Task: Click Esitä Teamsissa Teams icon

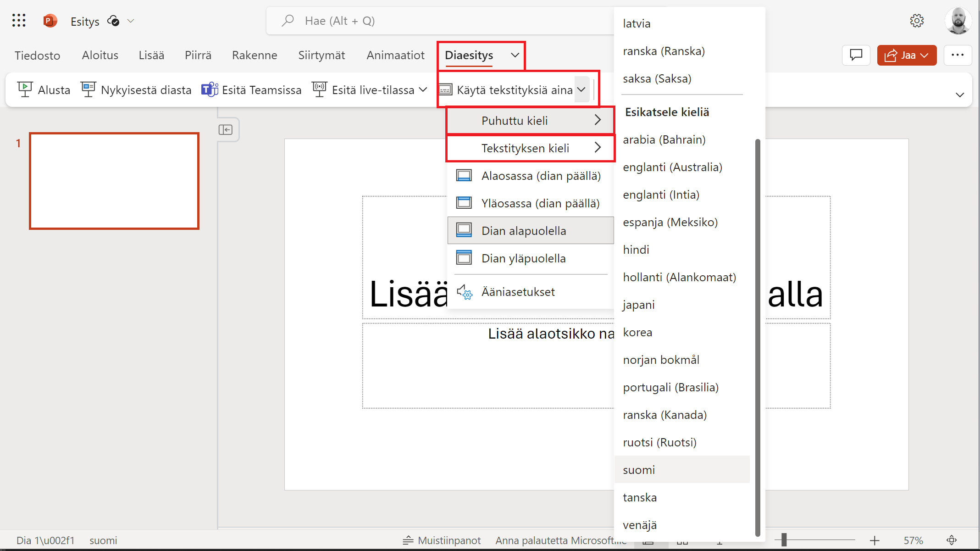Action: point(210,89)
